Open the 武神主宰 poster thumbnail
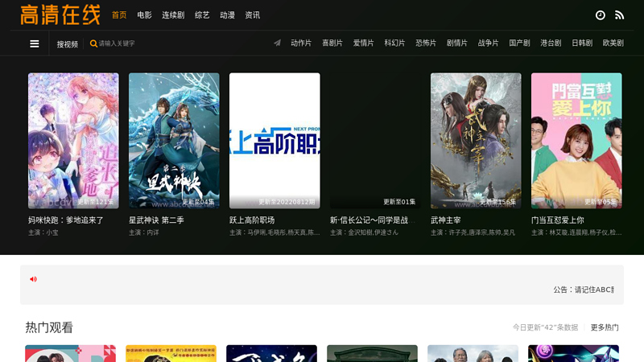The image size is (644, 362). (476, 141)
